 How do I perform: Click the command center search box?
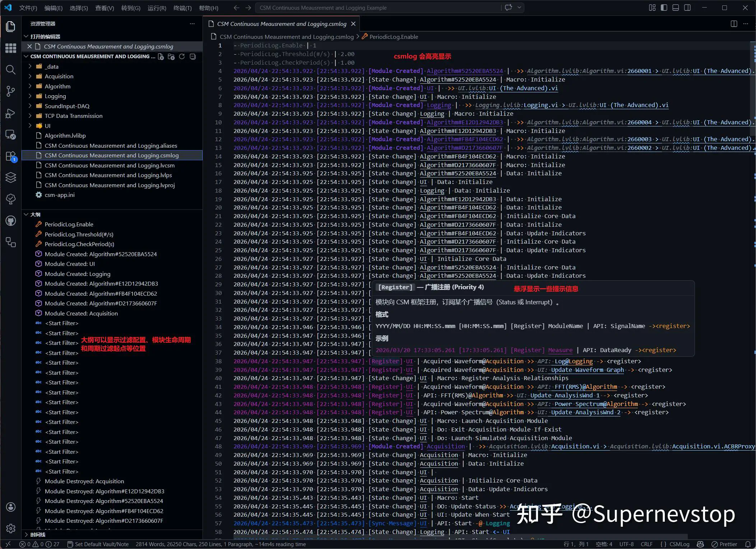379,8
